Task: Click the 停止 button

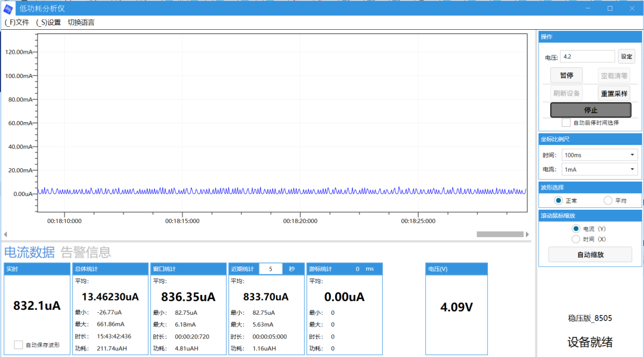Action: coord(590,110)
